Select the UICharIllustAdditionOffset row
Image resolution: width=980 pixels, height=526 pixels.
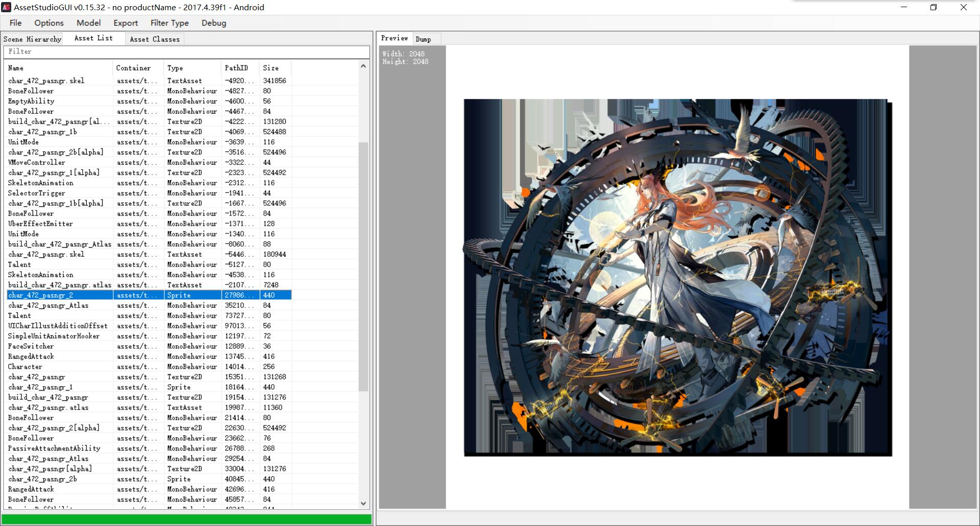(149, 326)
